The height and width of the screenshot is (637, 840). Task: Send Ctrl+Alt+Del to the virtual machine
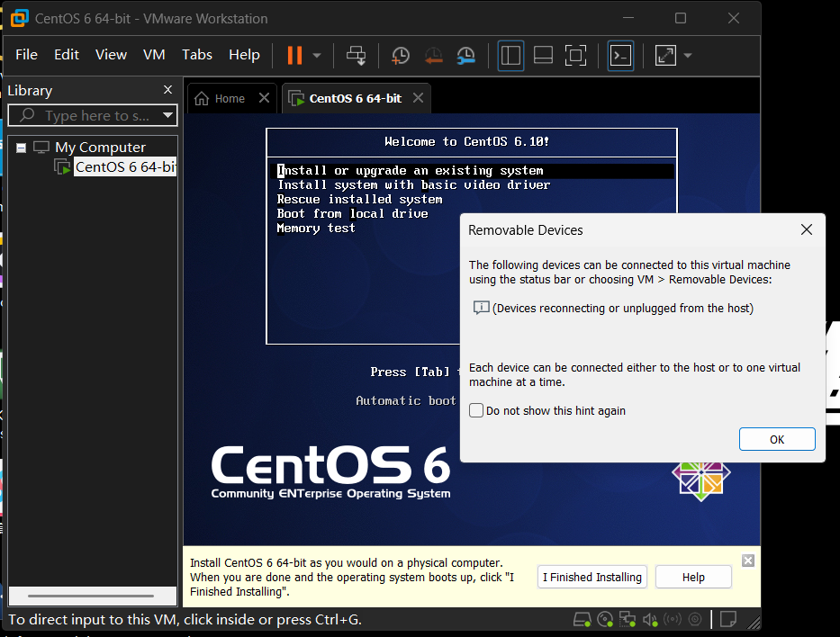click(357, 55)
